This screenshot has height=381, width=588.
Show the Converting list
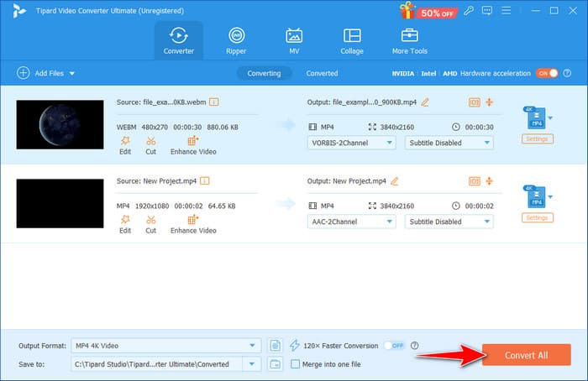click(264, 73)
